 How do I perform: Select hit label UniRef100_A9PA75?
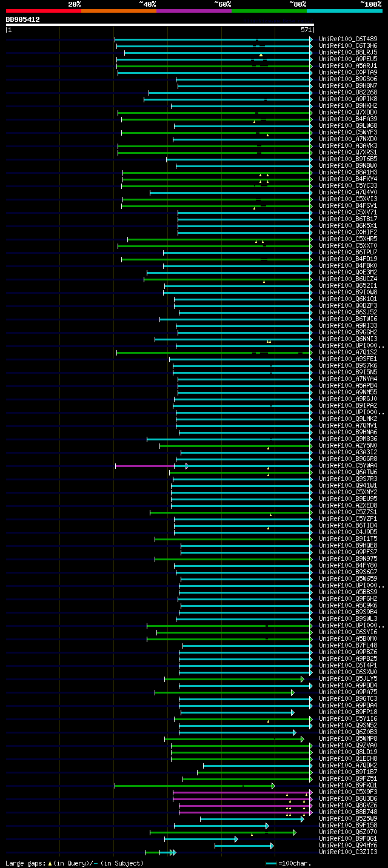[348, 692]
